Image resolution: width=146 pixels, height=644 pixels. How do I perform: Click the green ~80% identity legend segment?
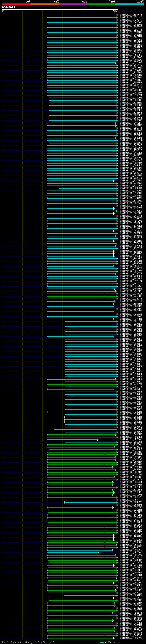tap(101, 4)
